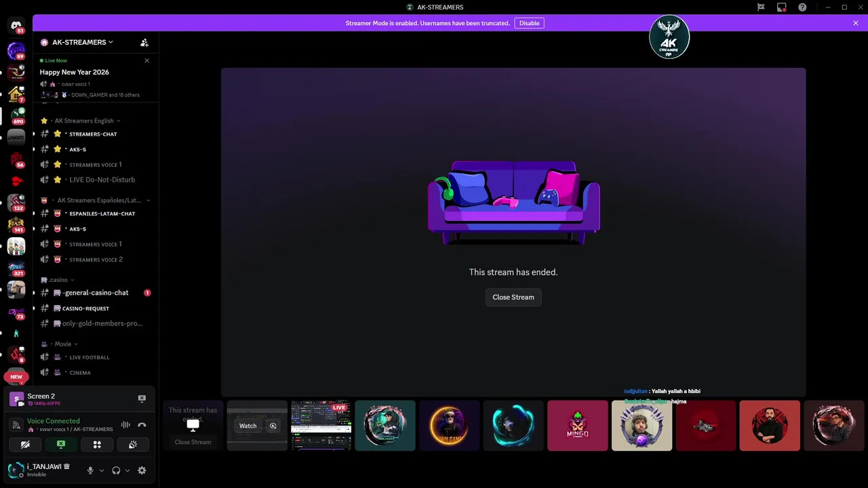The image size is (868, 488).
Task: Open server icon with 321 badge
Action: point(16,268)
